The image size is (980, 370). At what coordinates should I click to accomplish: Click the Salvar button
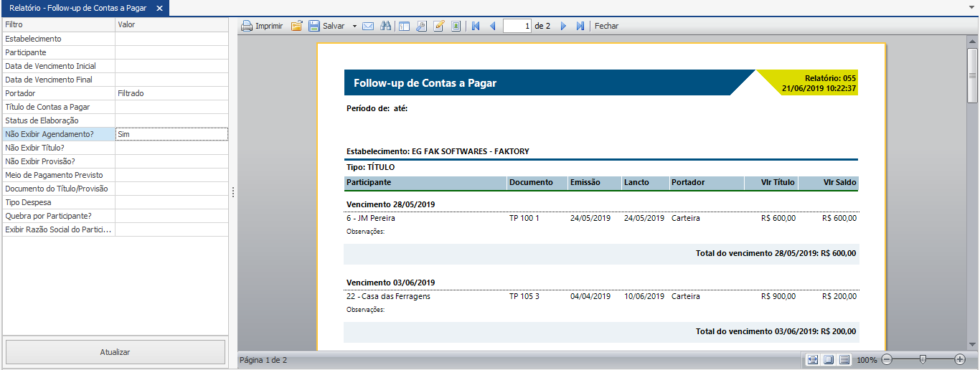326,26
